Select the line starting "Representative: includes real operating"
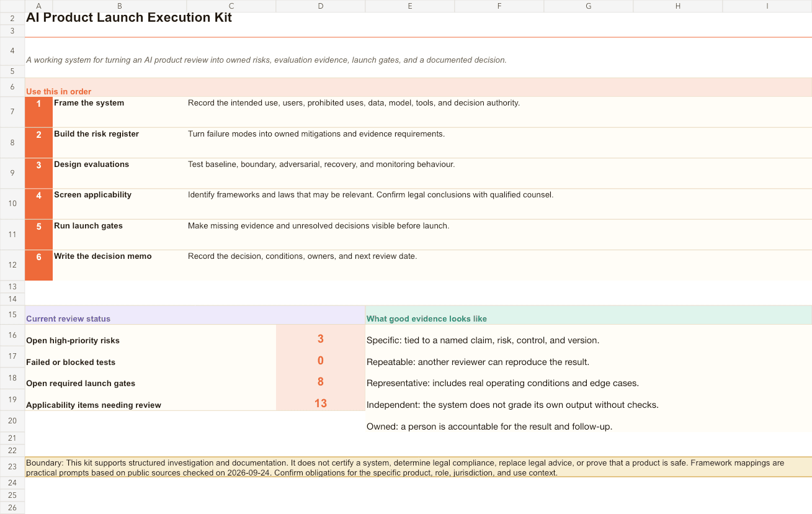 click(503, 383)
